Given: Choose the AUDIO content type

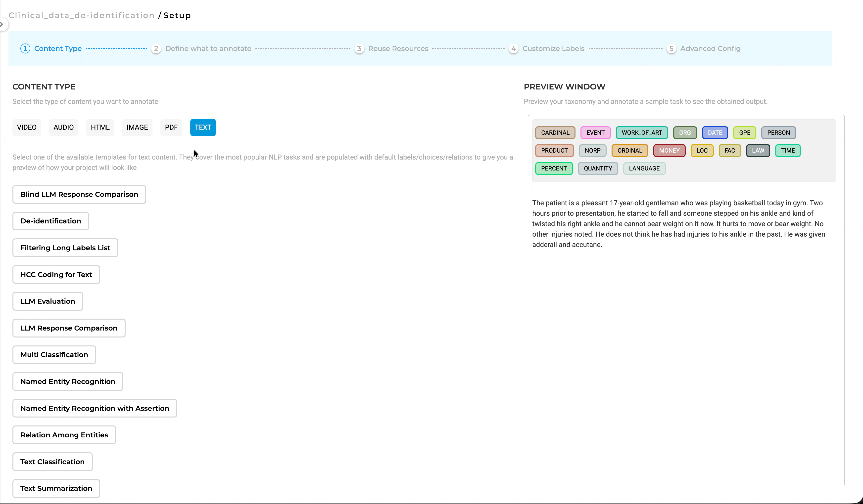Looking at the screenshot, I should click(x=63, y=127).
